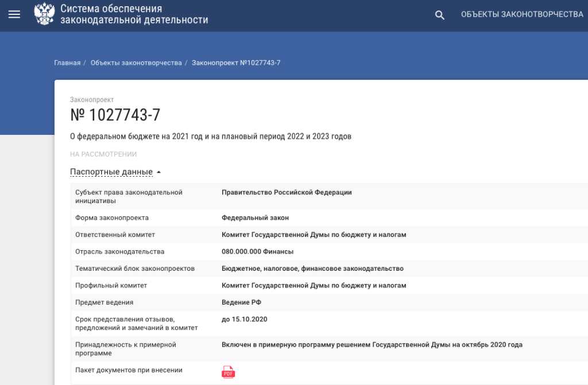Select Бюджетное, налоговое, финансовое законодательство block
588x385 pixels.
tap(312, 269)
